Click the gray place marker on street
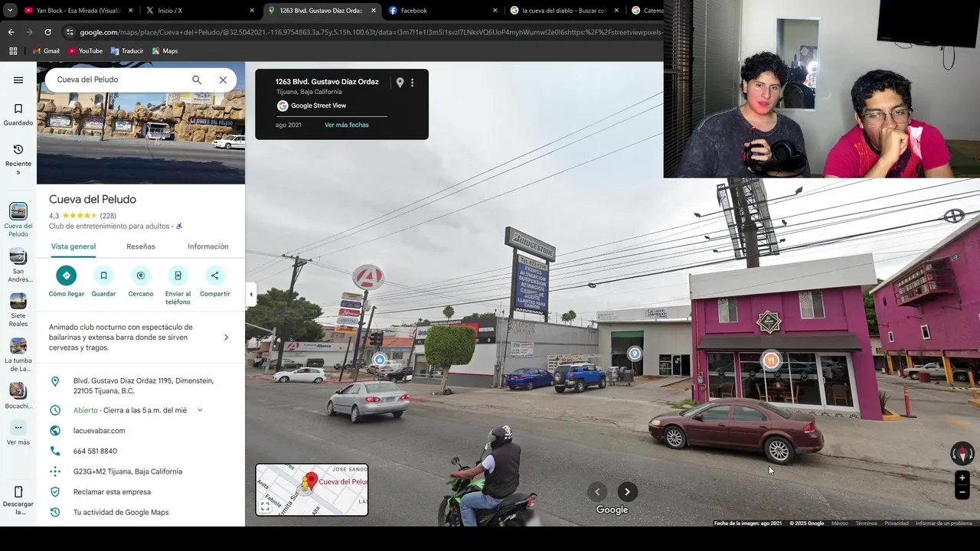 tap(635, 354)
